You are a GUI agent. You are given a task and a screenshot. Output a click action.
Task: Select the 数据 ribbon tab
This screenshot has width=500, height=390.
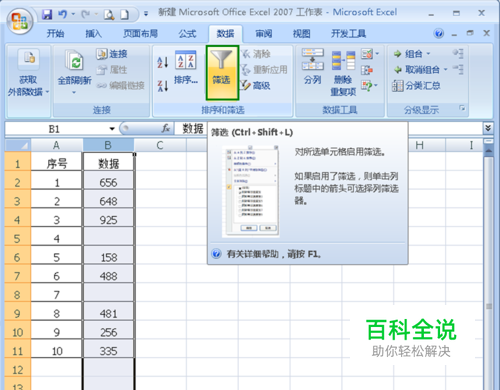225,34
